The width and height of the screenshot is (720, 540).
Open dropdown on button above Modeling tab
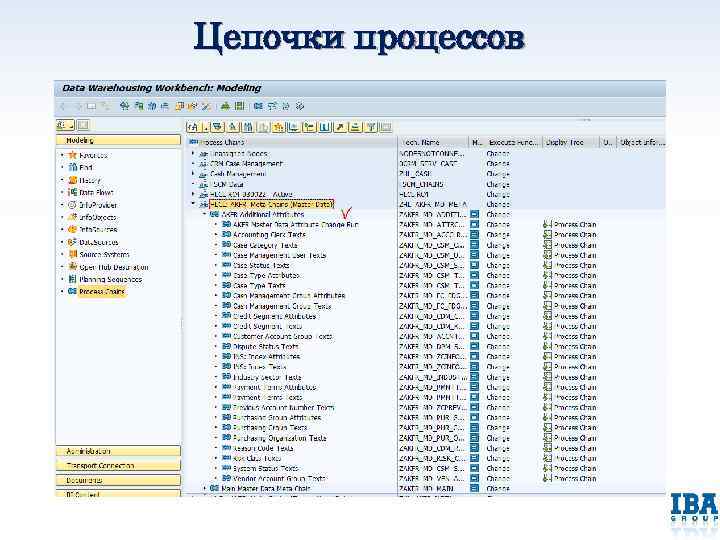tap(72, 125)
